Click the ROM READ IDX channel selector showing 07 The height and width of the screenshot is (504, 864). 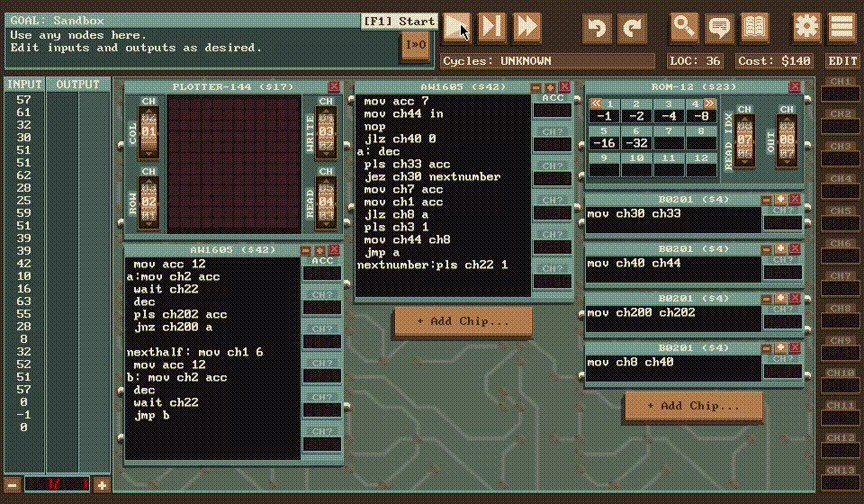[x=744, y=140]
